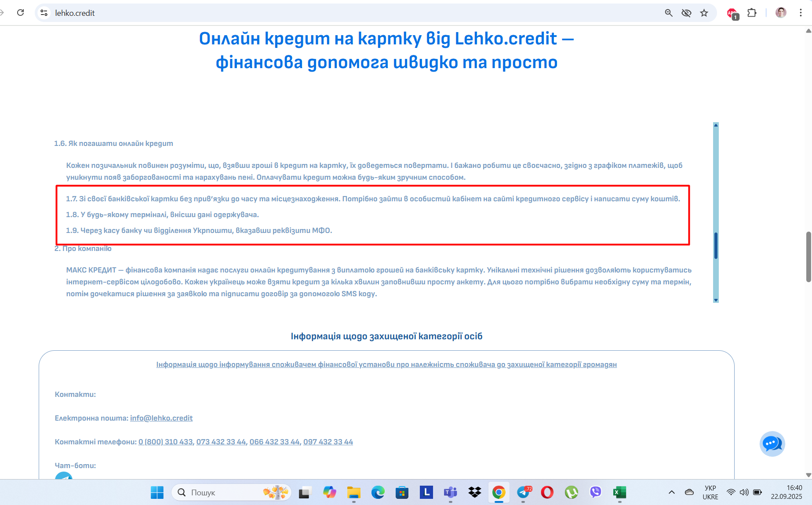This screenshot has width=812, height=505.
Task: Switch to Google Chrome on the taskbar
Action: point(499,493)
